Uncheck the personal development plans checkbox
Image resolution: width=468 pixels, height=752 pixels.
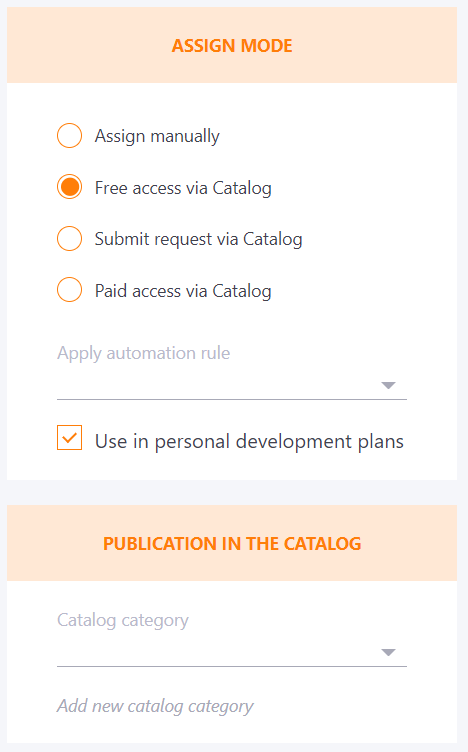(70, 437)
